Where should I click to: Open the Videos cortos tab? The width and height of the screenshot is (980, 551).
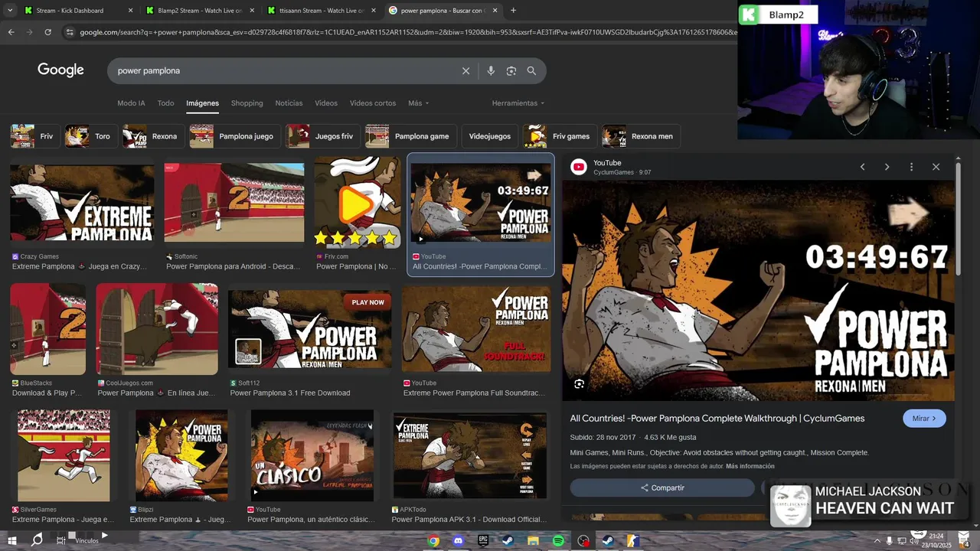click(373, 103)
